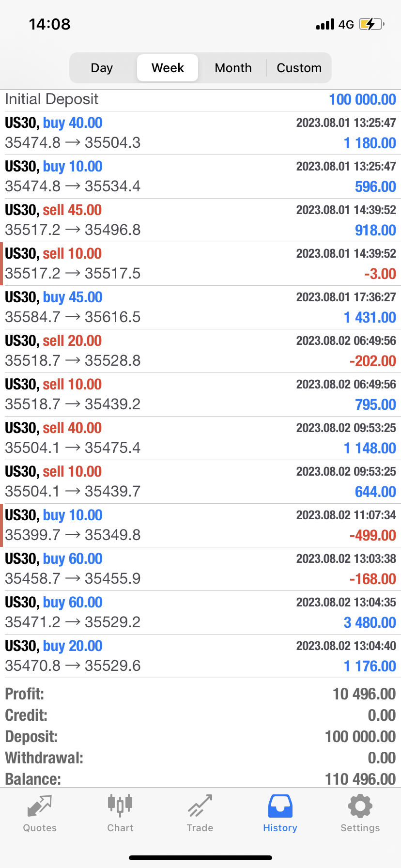
Task: Switch to the Month period
Action: pos(233,68)
